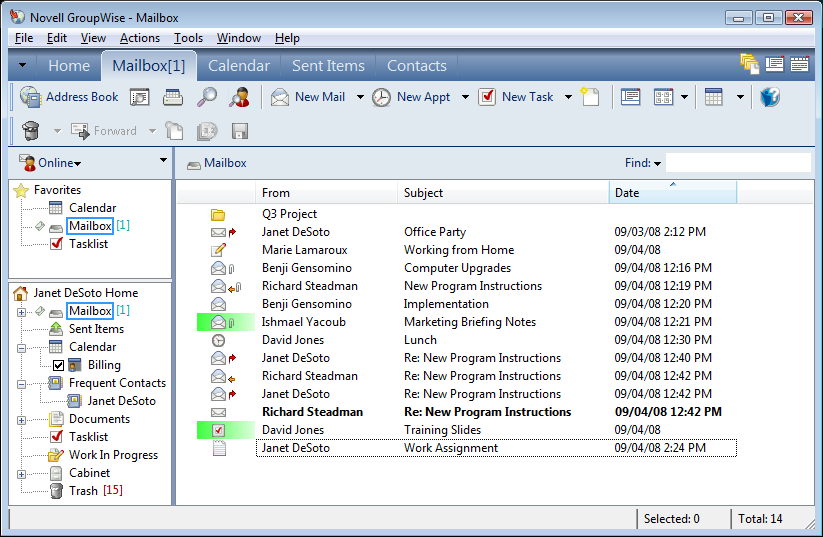Collapse the Frequent Contacts tree node

(x=22, y=384)
